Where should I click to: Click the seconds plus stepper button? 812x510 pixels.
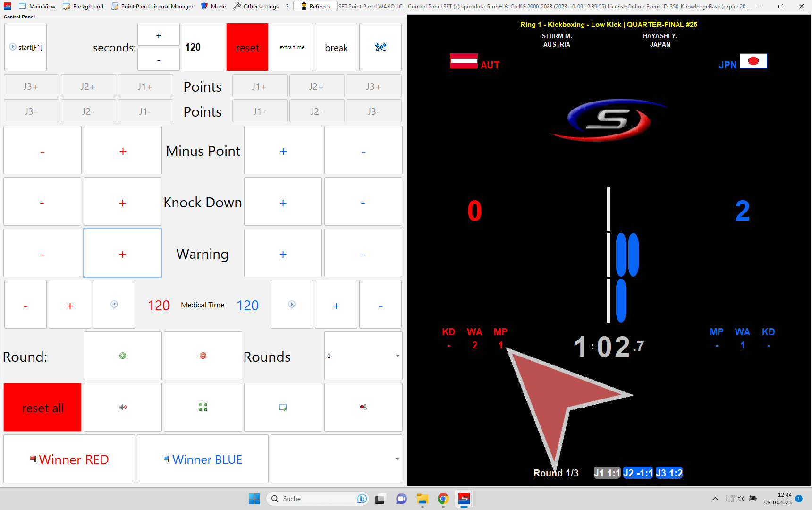point(159,35)
